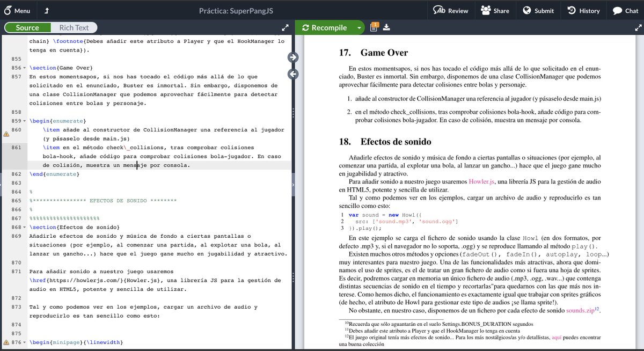Click the \begin{minipage}{\linewidth} code line
The width and height of the screenshot is (644, 351).
point(76,342)
